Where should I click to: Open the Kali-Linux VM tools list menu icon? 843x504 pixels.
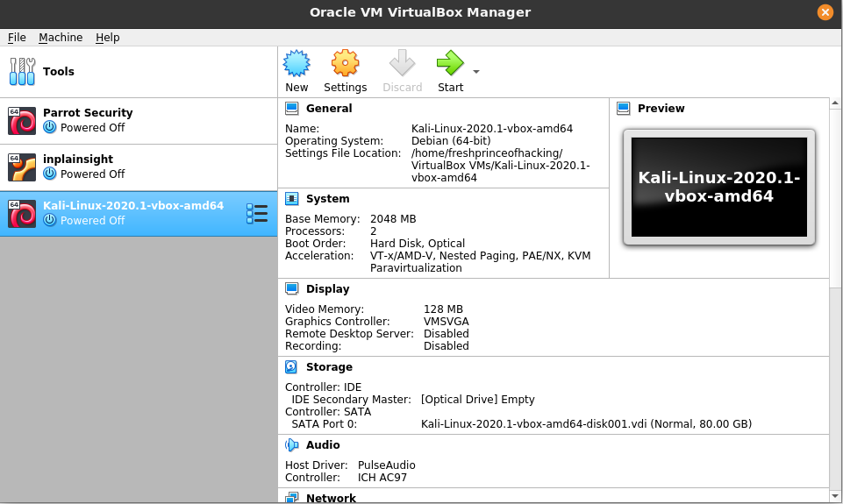coord(257,213)
